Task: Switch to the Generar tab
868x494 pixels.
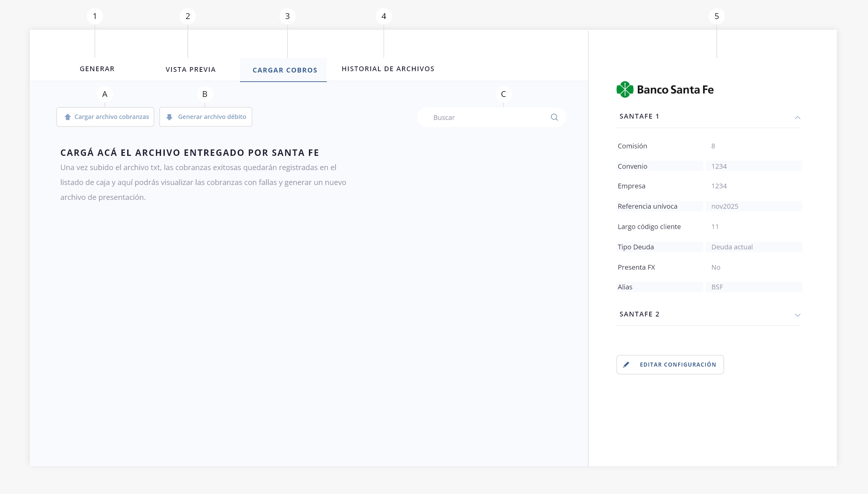Action: click(97, 69)
